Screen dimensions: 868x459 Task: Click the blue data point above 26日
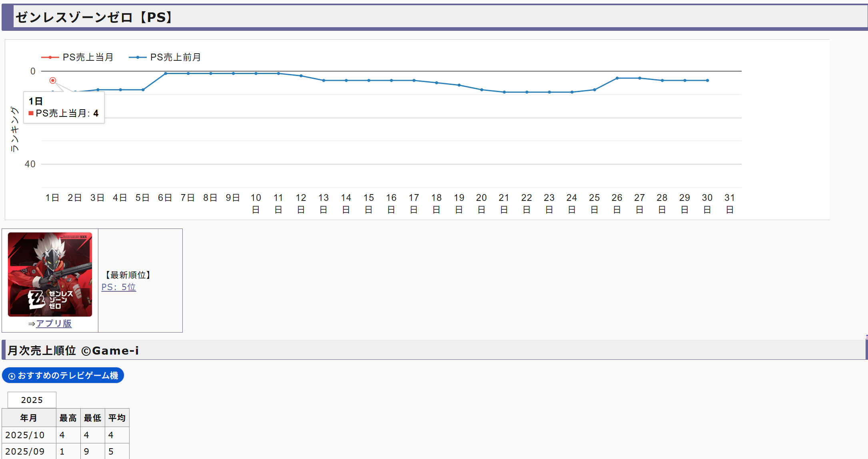pyautogui.click(x=617, y=78)
